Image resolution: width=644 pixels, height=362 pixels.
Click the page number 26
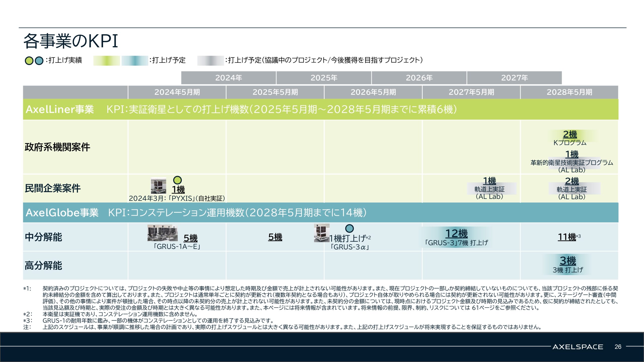click(618, 347)
